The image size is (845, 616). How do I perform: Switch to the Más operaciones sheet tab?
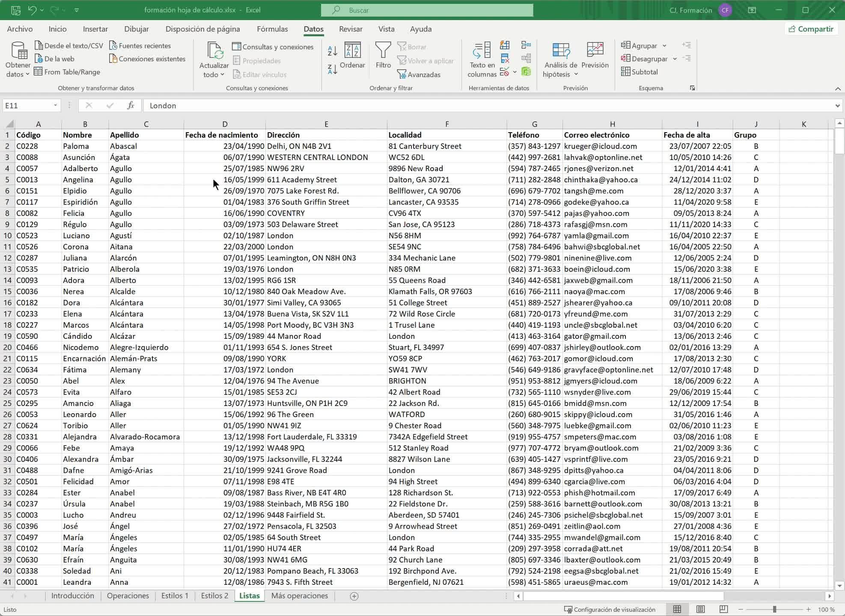(x=299, y=595)
